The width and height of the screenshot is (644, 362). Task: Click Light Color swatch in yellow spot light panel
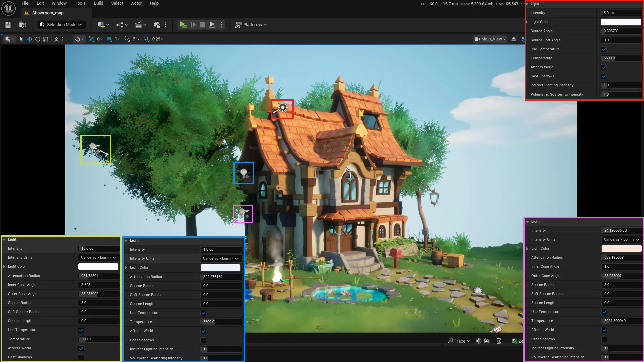(x=98, y=266)
